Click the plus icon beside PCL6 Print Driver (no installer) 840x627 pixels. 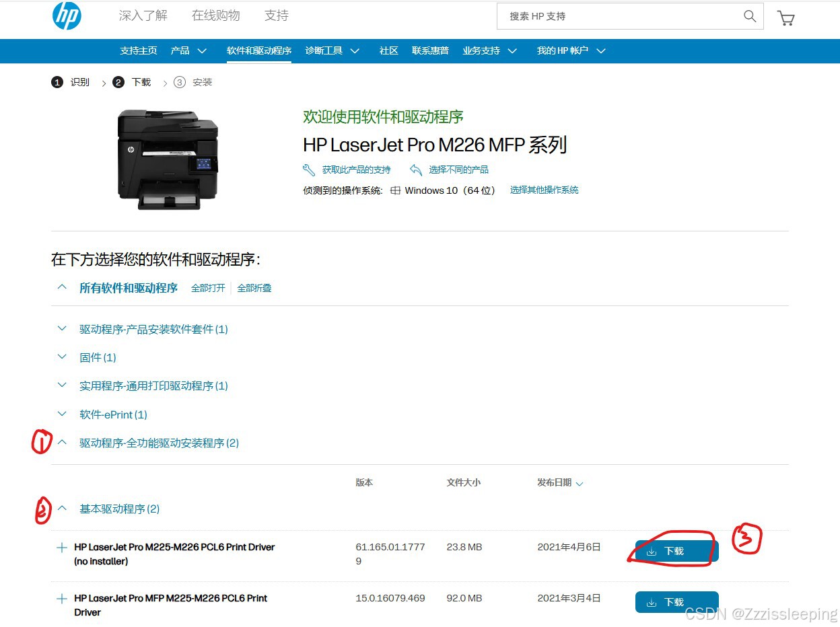62,548
